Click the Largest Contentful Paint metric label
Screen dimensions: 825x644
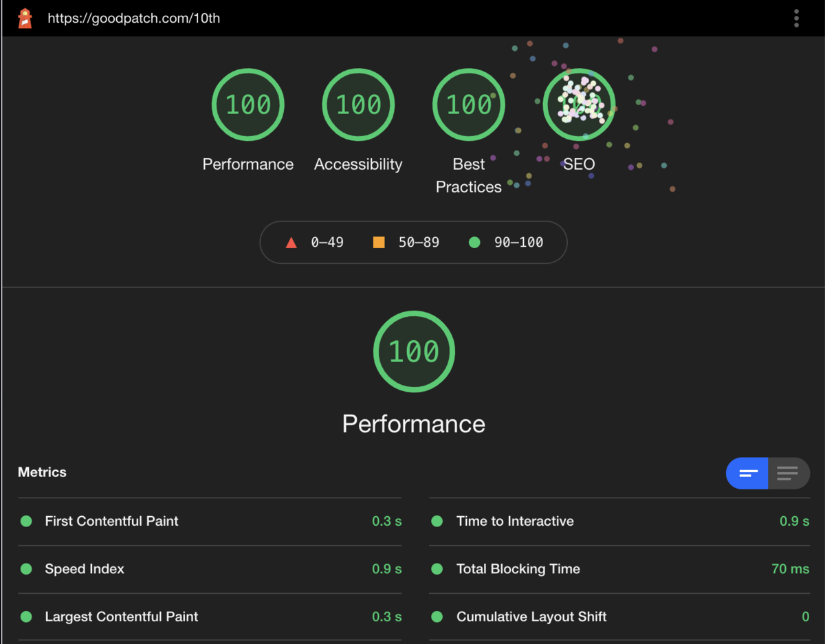click(x=121, y=617)
